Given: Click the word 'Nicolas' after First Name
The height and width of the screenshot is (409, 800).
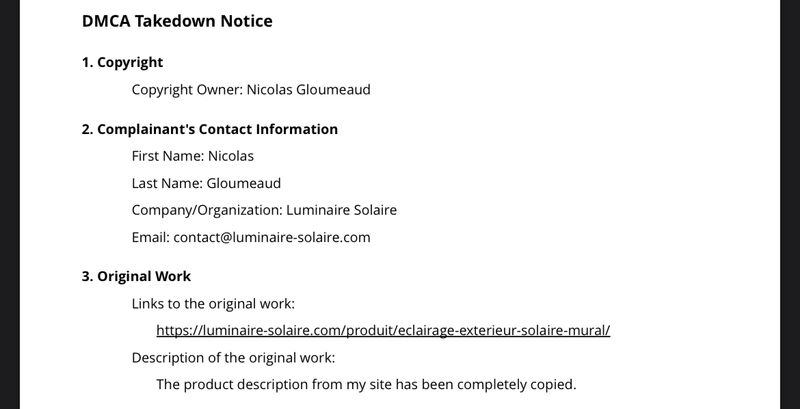Looking at the screenshot, I should coord(231,156).
